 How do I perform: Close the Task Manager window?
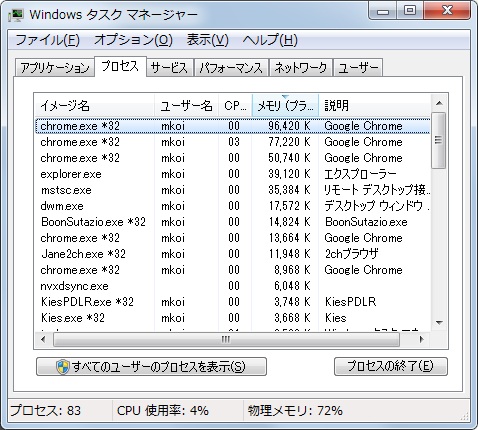tap(447, 11)
